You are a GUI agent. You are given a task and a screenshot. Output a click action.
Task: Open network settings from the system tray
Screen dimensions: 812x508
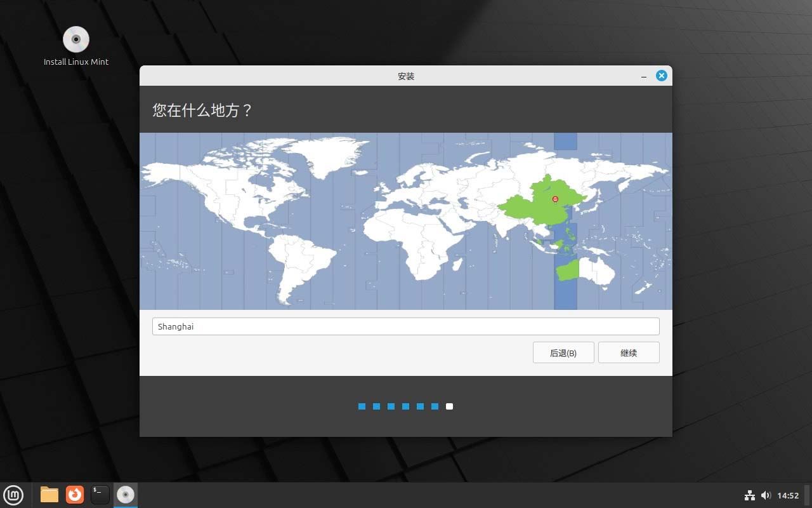(x=750, y=495)
